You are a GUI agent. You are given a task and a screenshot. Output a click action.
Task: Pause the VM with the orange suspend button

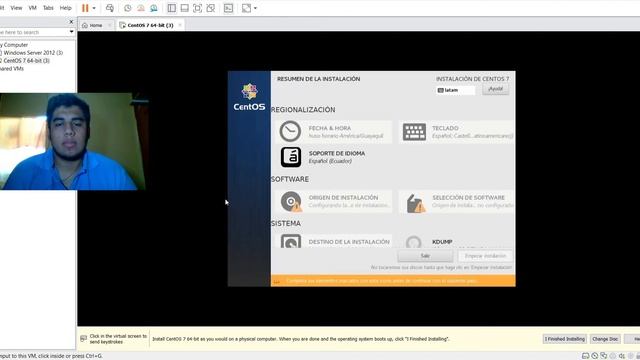tap(85, 8)
